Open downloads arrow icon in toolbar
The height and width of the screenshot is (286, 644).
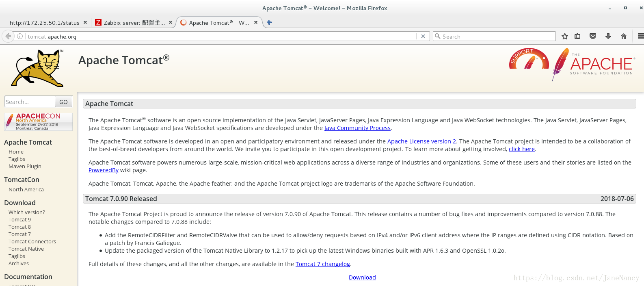pos(608,36)
